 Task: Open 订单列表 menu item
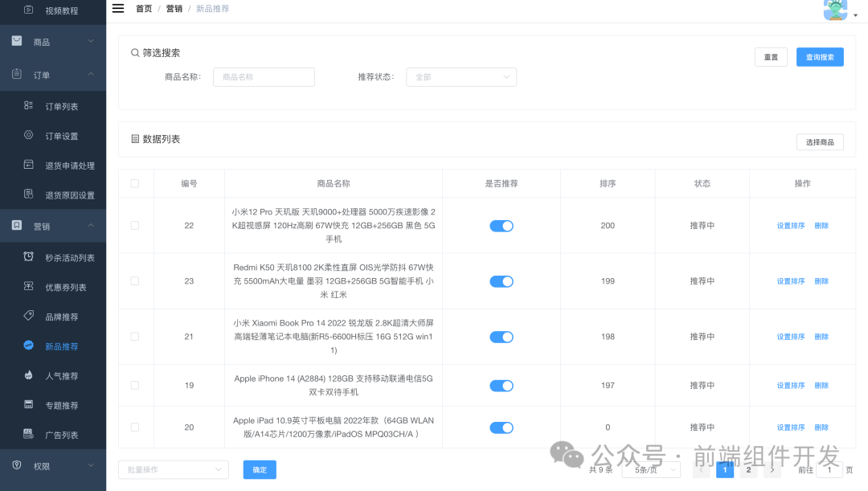click(53, 106)
